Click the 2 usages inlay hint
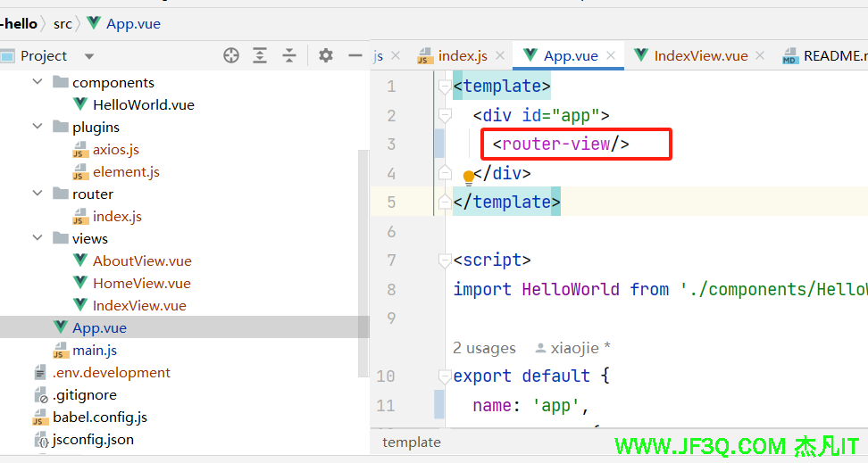 484,348
